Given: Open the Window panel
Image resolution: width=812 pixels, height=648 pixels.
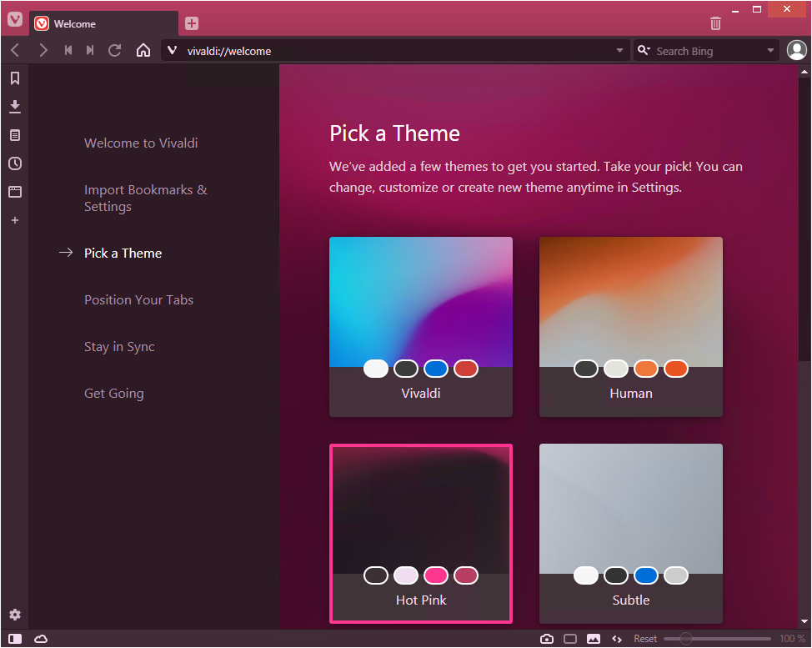Looking at the screenshot, I should click(15, 192).
